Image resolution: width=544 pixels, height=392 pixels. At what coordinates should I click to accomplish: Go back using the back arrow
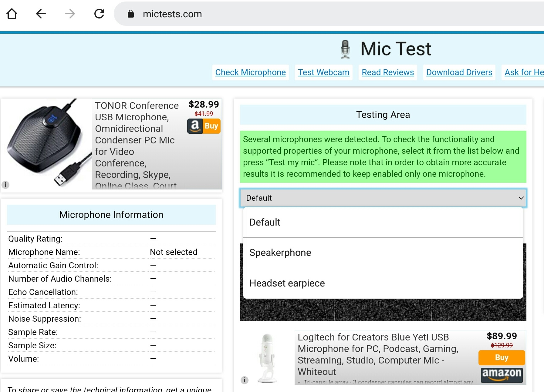point(41,14)
